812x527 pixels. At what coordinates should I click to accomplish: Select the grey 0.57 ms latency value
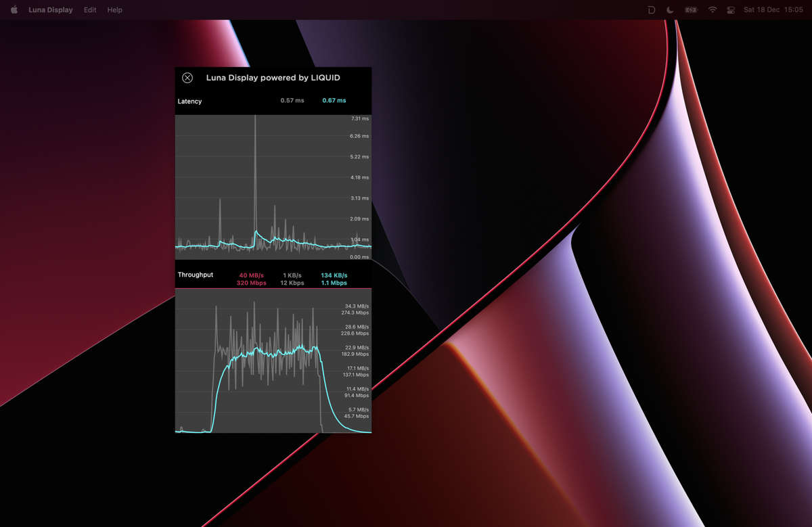coord(292,100)
